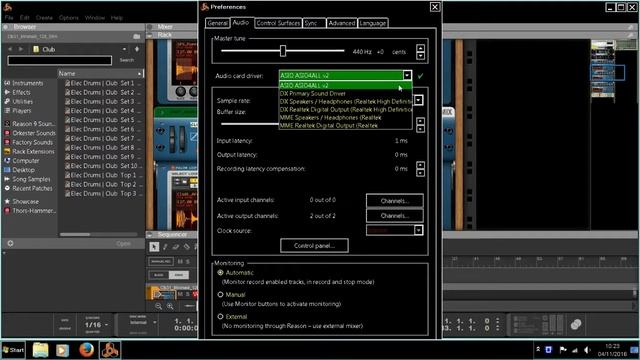Image resolution: width=640 pixels, height=360 pixels.
Task: Open Firefox from the taskbar
Action: click(x=86, y=350)
